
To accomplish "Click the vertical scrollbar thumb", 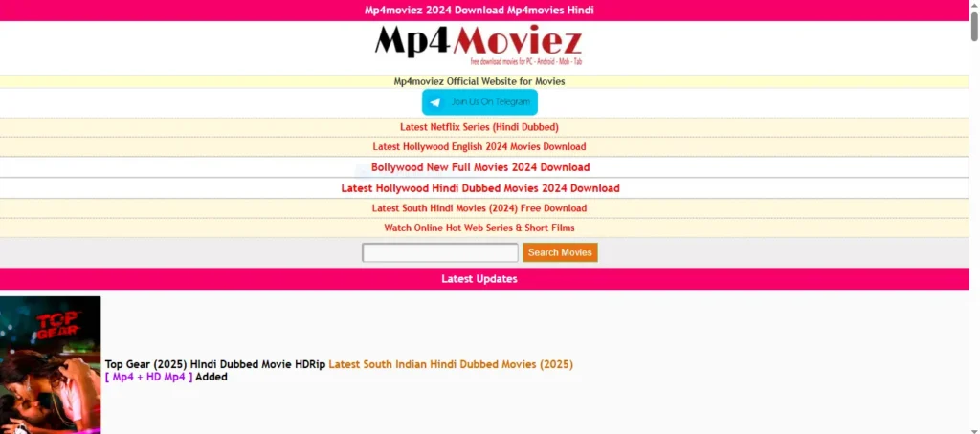I will click(973, 29).
